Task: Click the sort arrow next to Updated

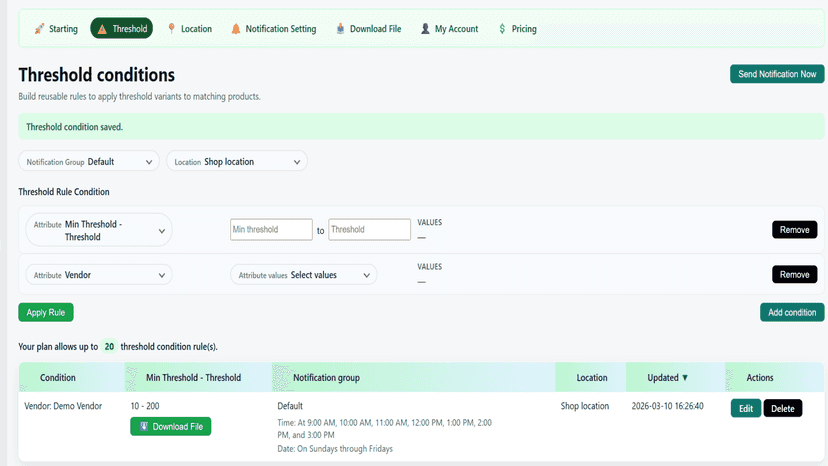Action: [685, 378]
